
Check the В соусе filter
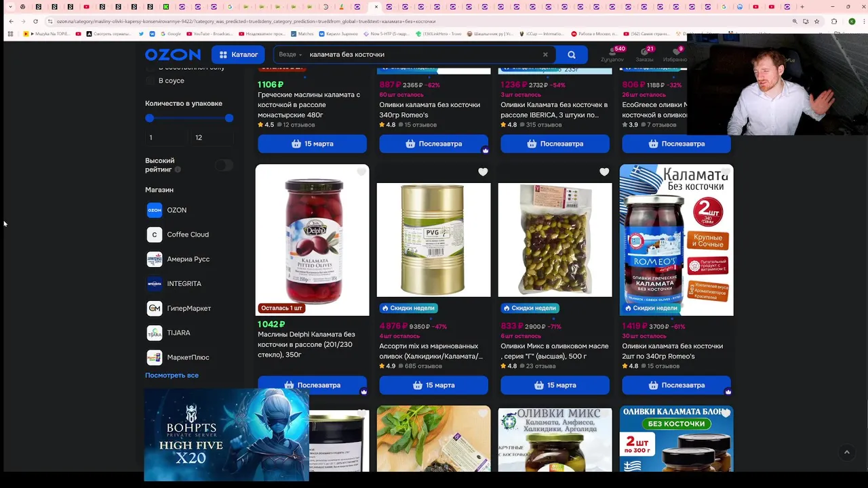150,81
